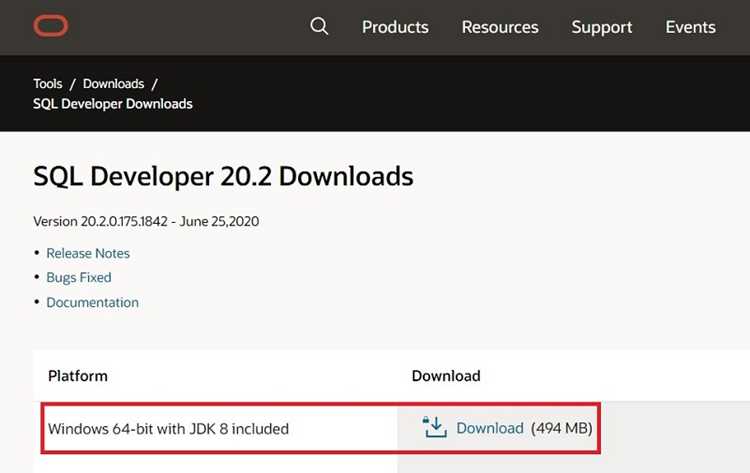Click the Platform column header
This screenshot has width=750, height=473.
[77, 376]
